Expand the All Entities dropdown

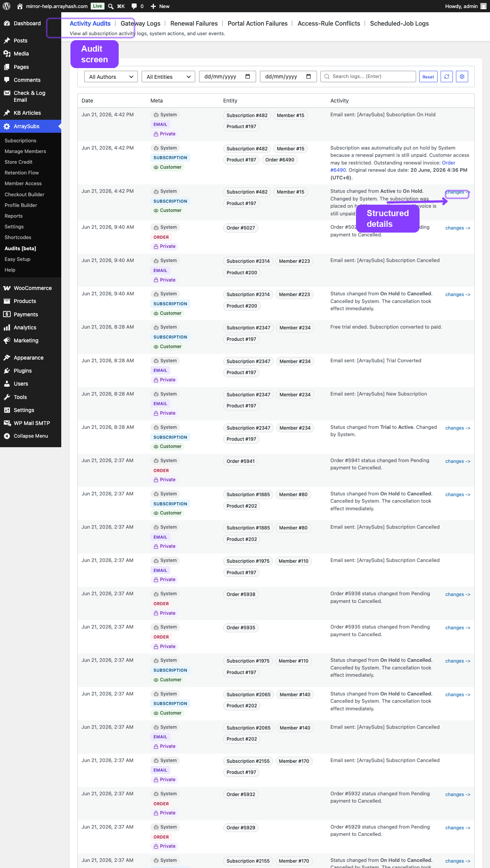point(168,77)
